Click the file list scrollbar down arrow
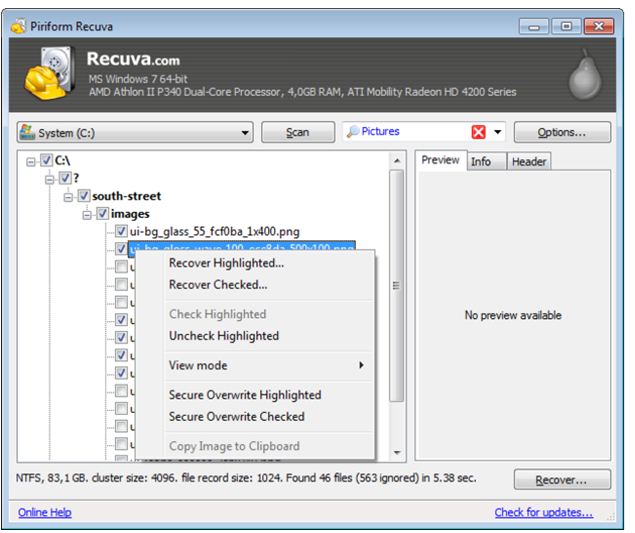 397,452
